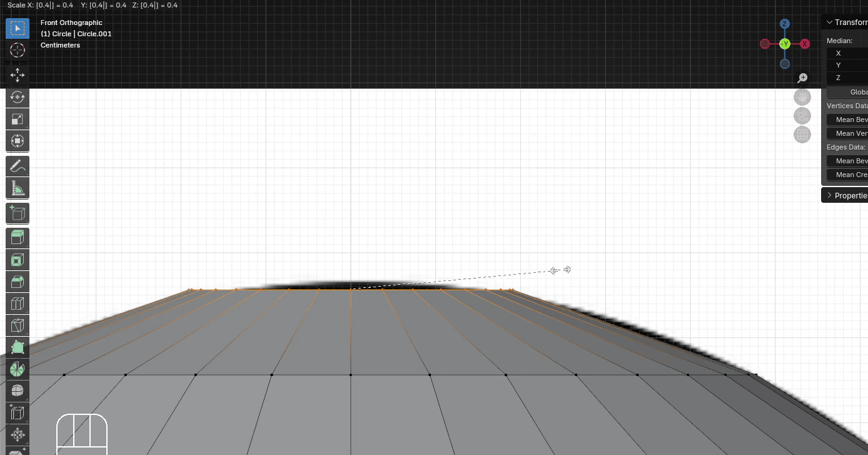Select the Select Box tool

click(18, 29)
